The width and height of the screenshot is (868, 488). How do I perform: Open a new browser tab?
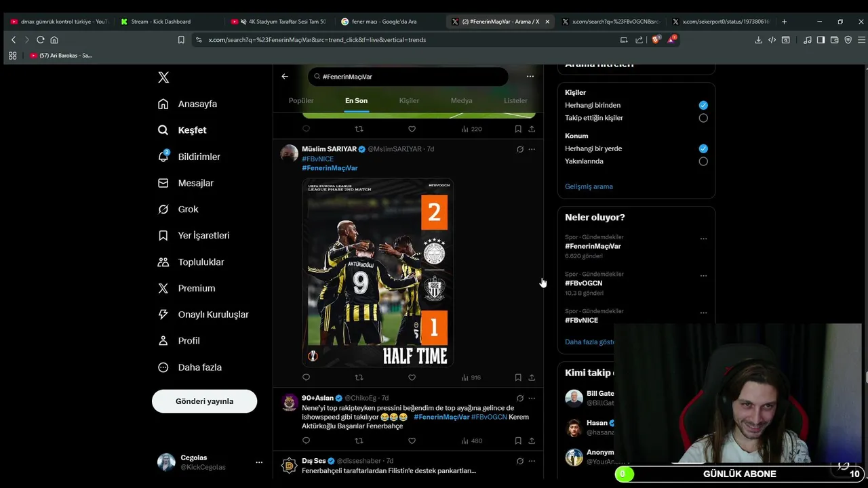(785, 22)
